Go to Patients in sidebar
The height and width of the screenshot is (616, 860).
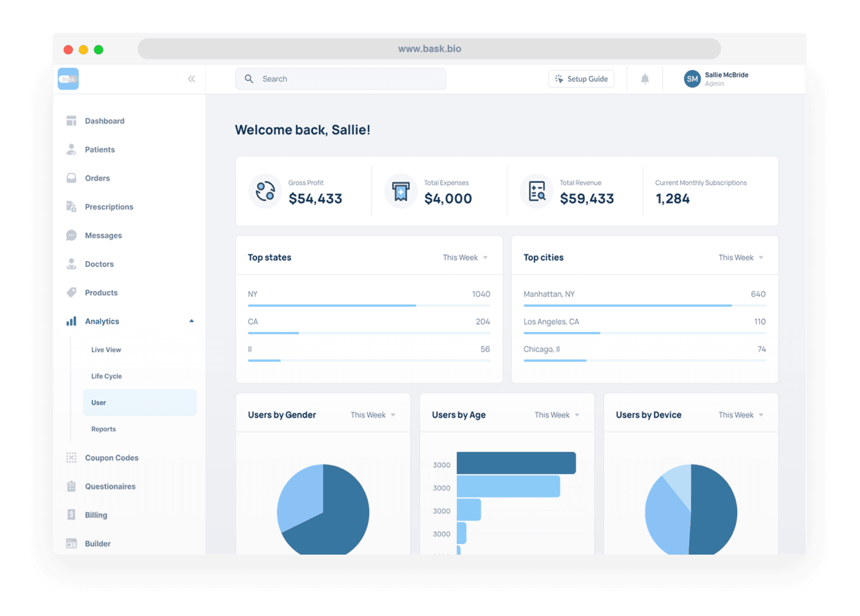pyautogui.click(x=99, y=150)
